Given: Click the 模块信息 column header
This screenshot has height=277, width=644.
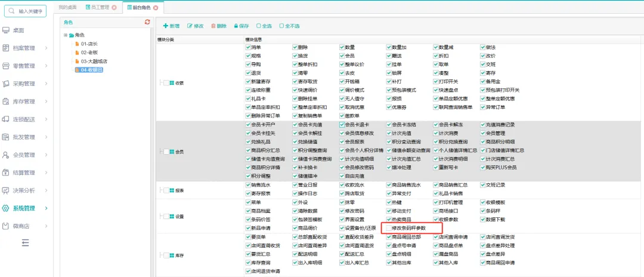Looking at the screenshot, I should tap(254, 39).
